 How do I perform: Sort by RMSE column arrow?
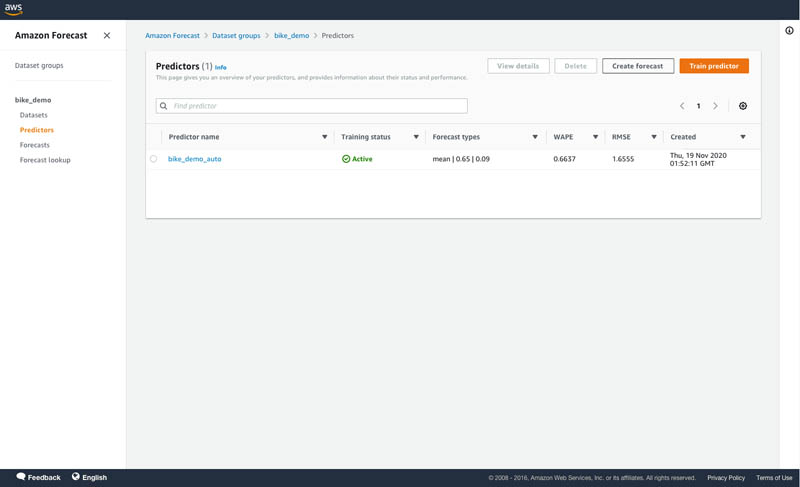click(x=654, y=137)
